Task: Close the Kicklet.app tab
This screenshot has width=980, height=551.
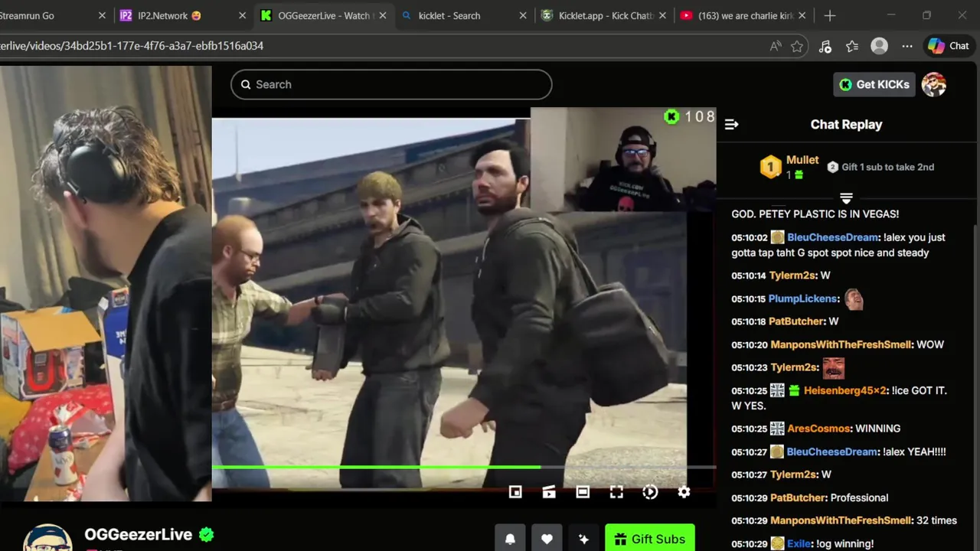Action: (x=663, y=15)
